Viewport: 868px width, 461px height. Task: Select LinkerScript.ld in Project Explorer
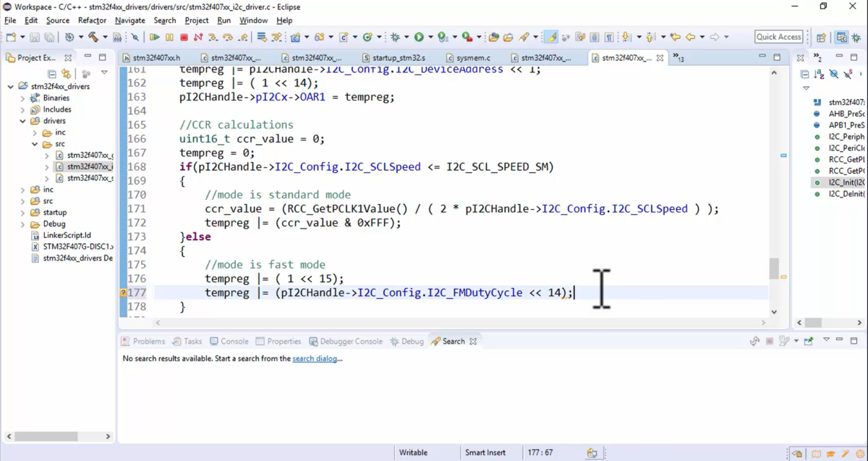coord(61,235)
